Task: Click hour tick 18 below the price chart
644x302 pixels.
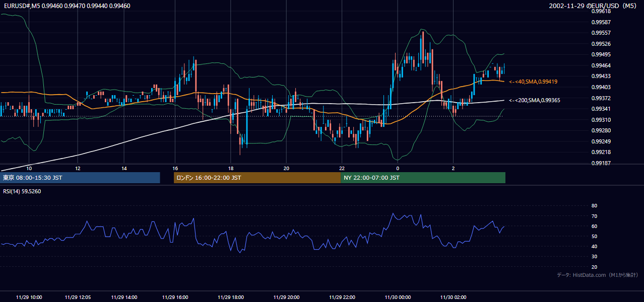Action: (x=231, y=168)
